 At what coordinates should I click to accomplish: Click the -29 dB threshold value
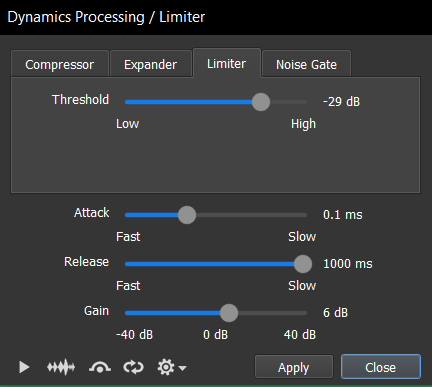click(342, 102)
